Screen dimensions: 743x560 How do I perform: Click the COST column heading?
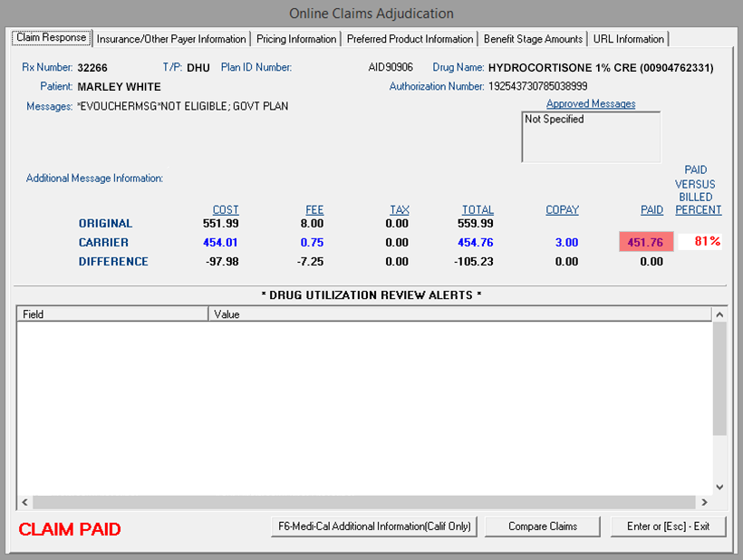coord(226,210)
